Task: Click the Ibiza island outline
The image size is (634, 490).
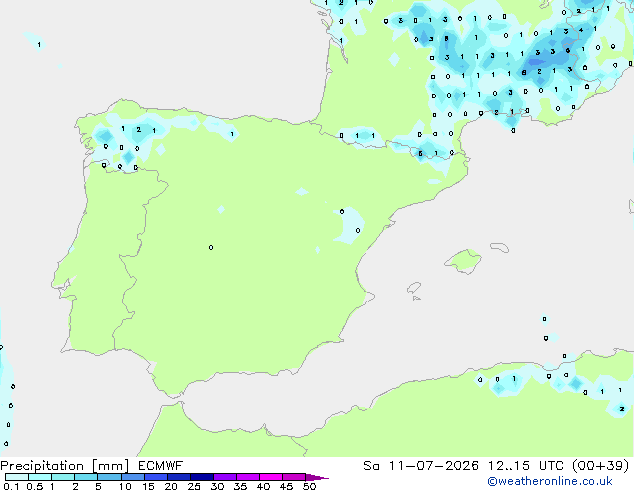Action: [x=414, y=288]
